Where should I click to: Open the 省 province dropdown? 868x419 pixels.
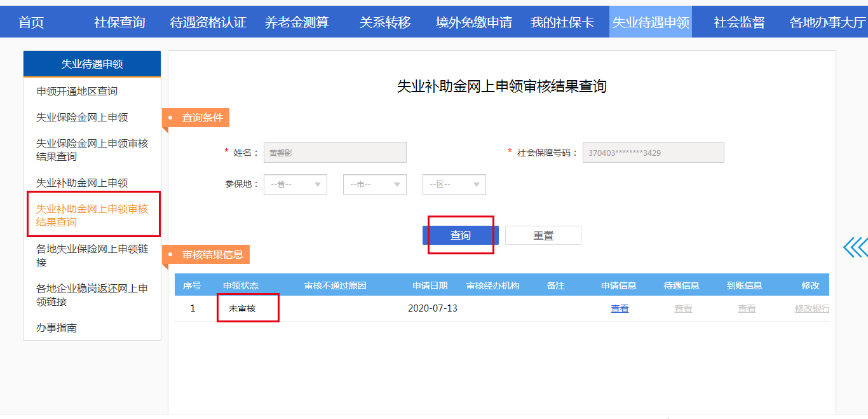point(295,184)
